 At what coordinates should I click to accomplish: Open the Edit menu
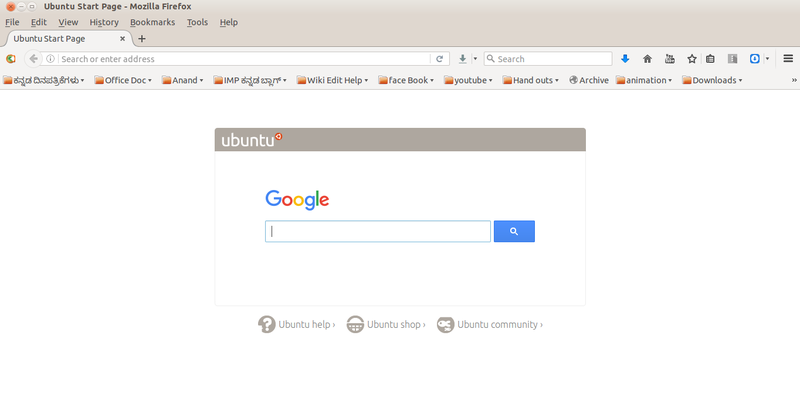click(39, 22)
